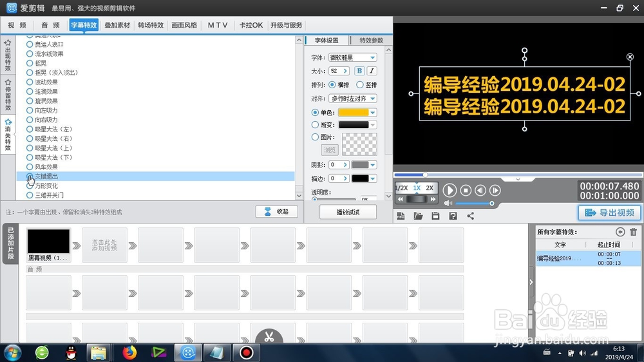
Task: Open 叠加素材 tab
Action: point(117,25)
